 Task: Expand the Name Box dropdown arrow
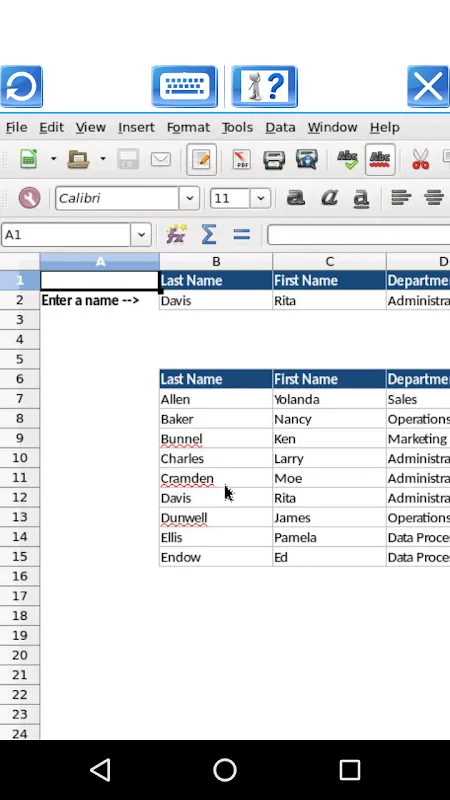pyautogui.click(x=141, y=235)
